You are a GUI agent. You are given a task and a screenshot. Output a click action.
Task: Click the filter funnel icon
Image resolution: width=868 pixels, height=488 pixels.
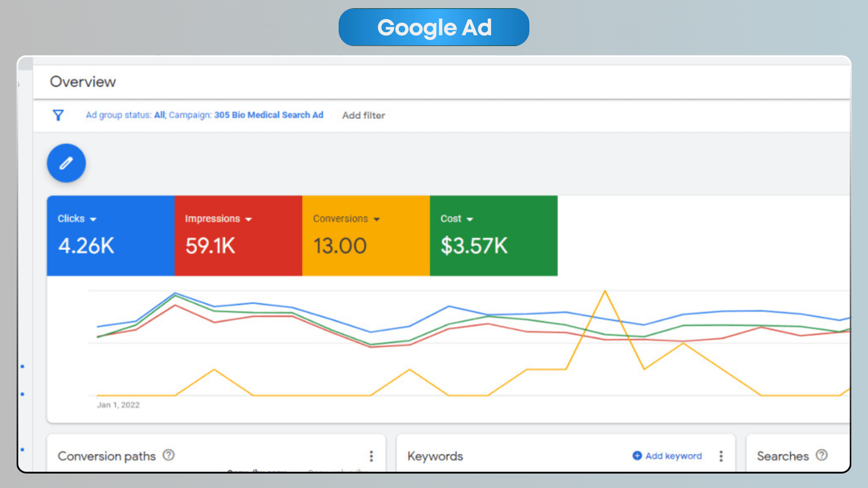[58, 115]
